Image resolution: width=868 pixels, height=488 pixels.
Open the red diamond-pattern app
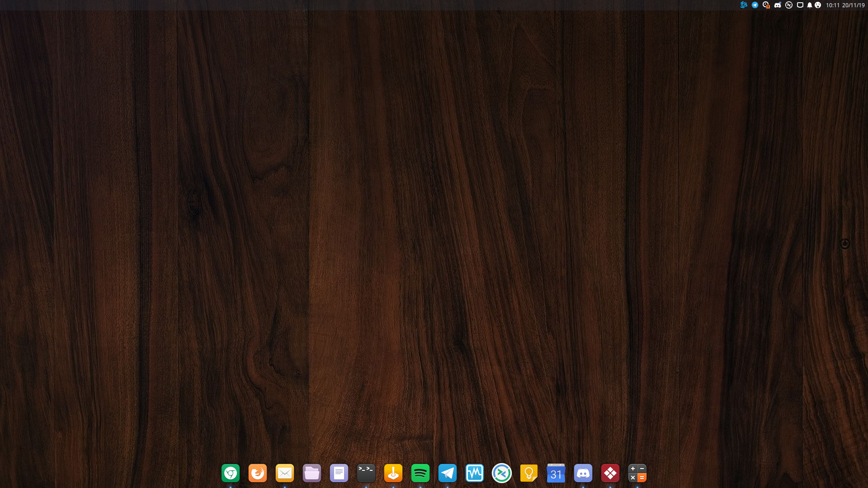pyautogui.click(x=610, y=473)
